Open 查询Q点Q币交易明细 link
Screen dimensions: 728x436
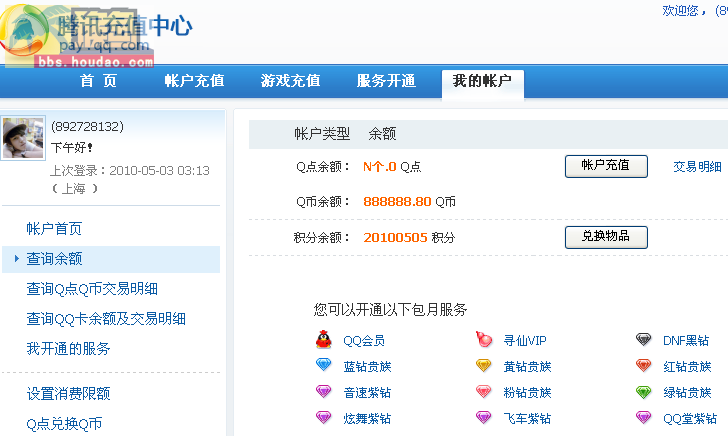coord(92,289)
